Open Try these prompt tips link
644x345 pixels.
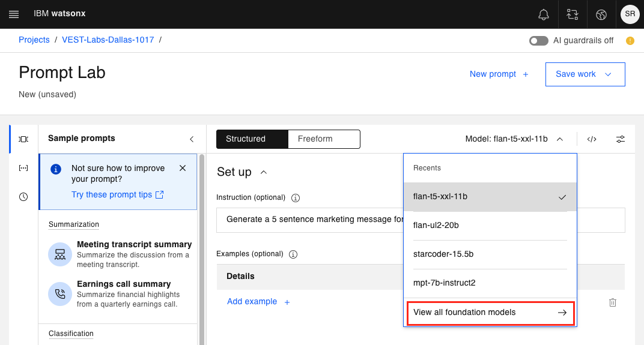tap(118, 194)
